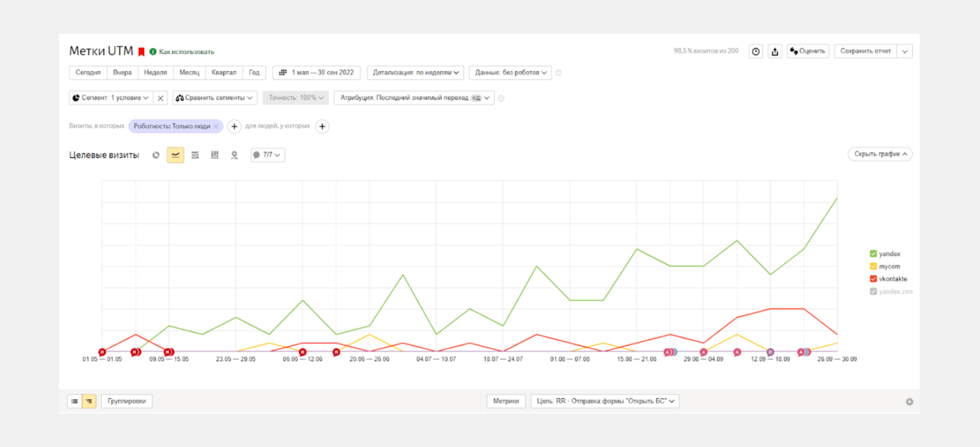Remove the 'Роботность: Только люди' filter chip
The height and width of the screenshot is (447, 980).
pos(216,127)
